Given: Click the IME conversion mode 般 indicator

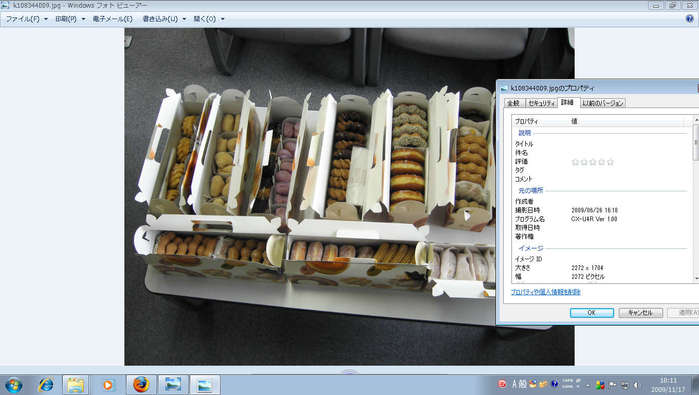Looking at the screenshot, I should coord(522,384).
